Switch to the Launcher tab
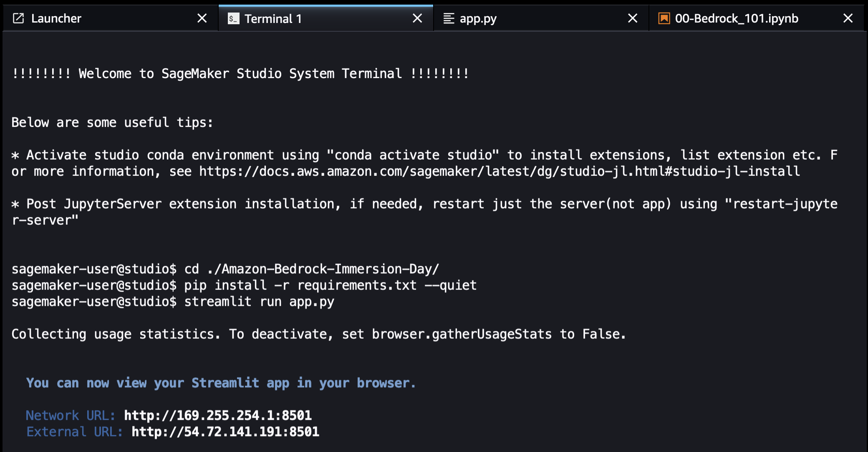 coord(56,18)
